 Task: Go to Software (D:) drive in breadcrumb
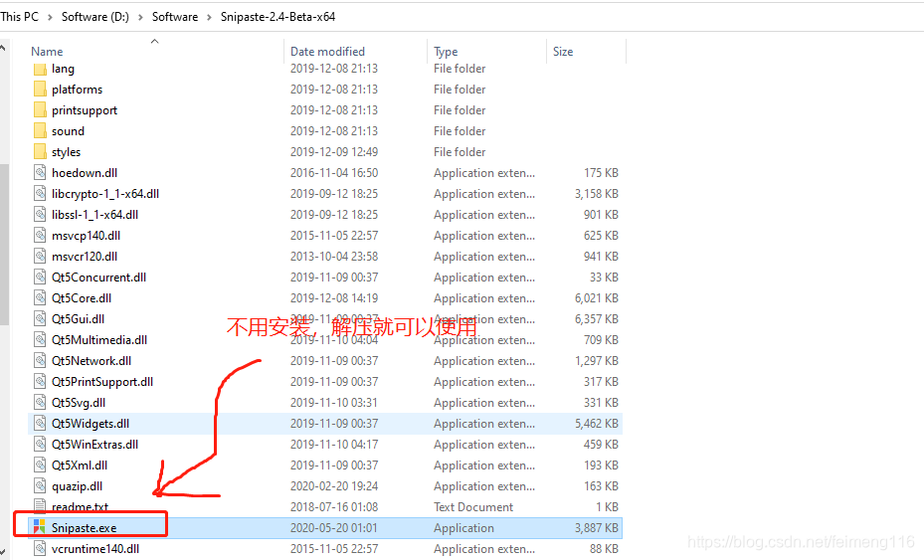click(x=95, y=17)
